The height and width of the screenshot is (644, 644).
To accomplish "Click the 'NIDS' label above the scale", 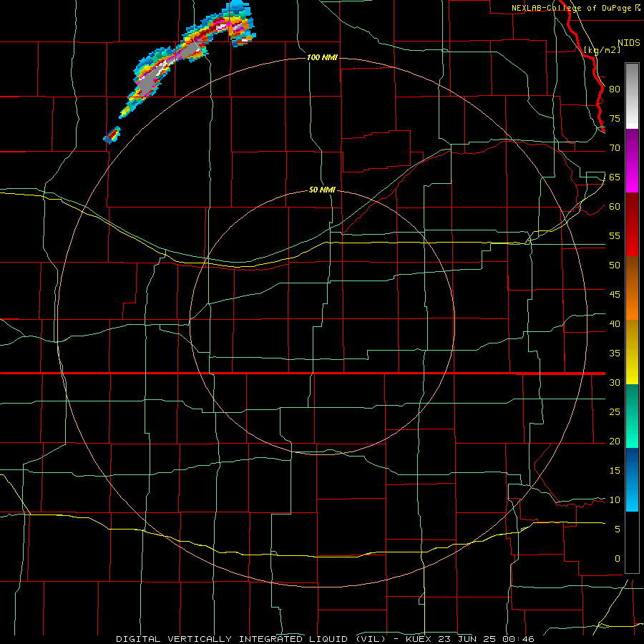I will pyautogui.click(x=629, y=43).
